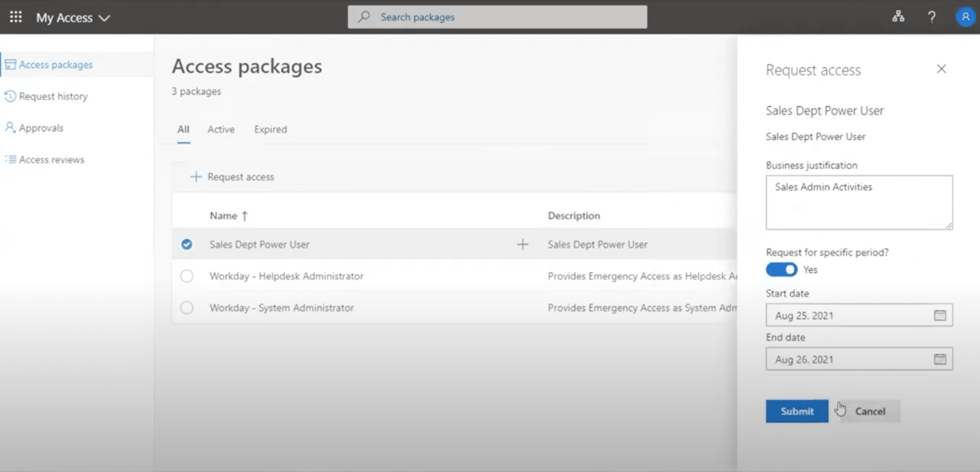Select the Workday - Helpdesk Administrator radio button
The image size is (980, 472).
tap(186, 276)
